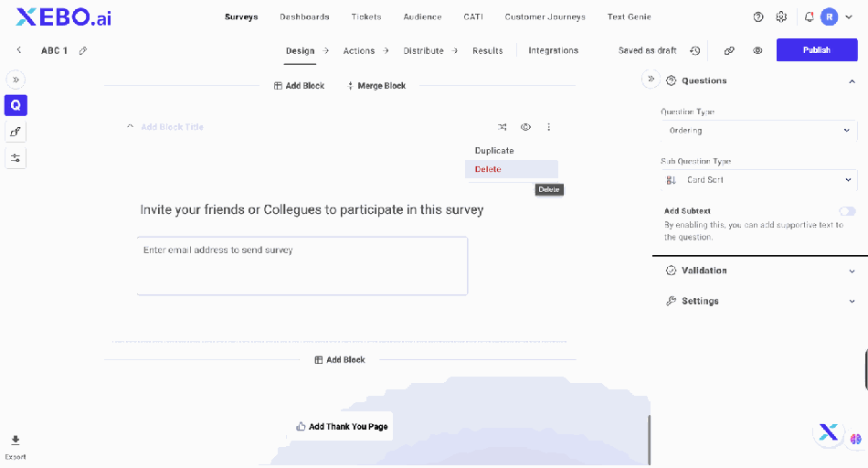Click the Xebo assistant X icon
The width and height of the screenshot is (868, 468).
pos(828,432)
